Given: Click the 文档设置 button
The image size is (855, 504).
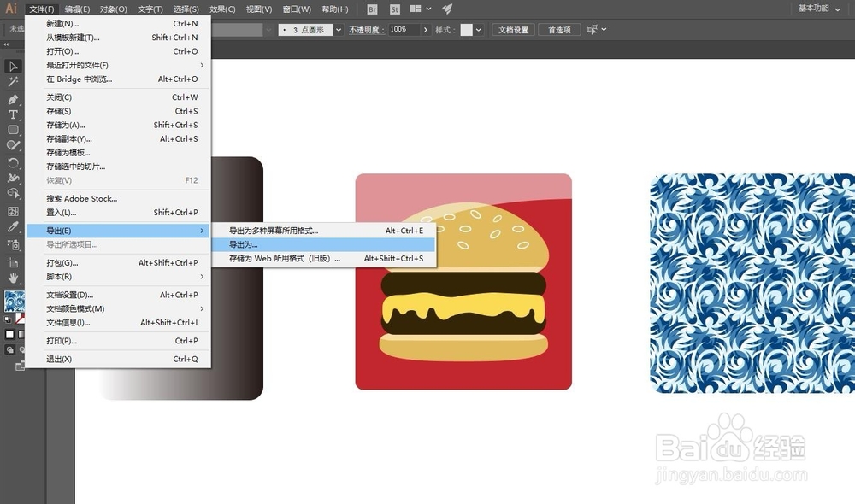Looking at the screenshot, I should coord(513,30).
